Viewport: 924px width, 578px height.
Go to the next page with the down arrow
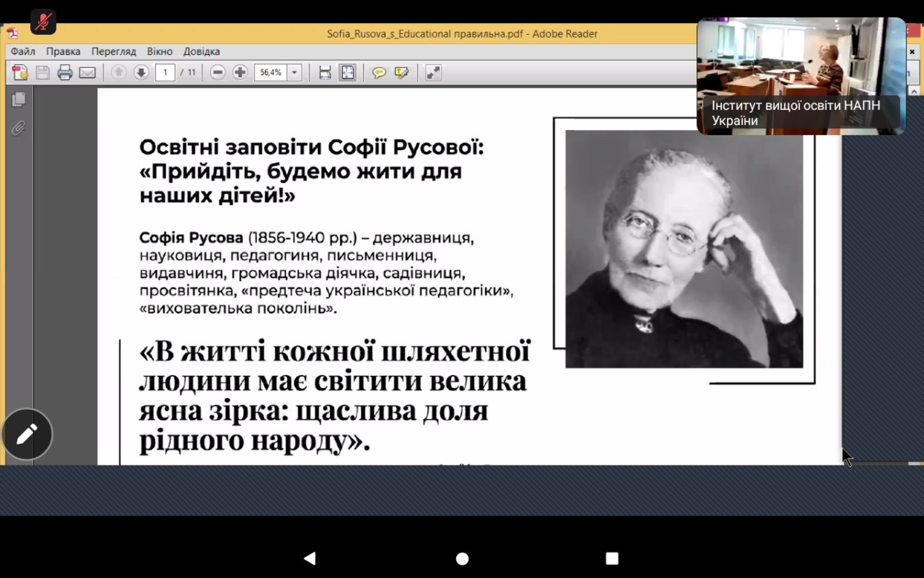click(141, 73)
